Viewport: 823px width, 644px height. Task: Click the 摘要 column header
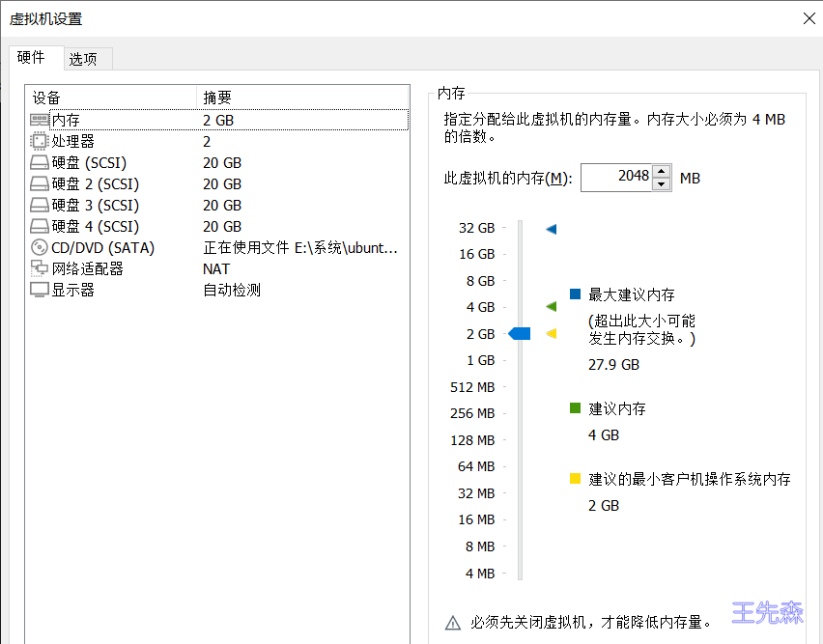(x=301, y=98)
